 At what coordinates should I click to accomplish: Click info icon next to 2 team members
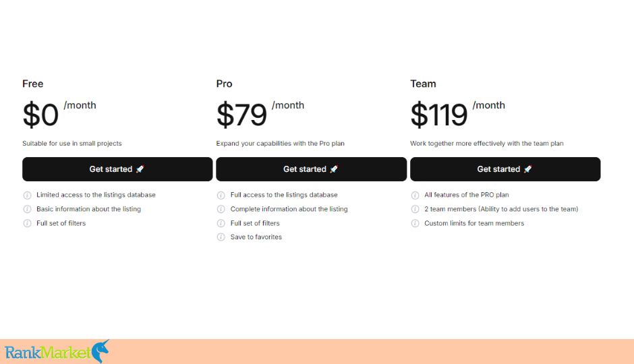point(415,209)
